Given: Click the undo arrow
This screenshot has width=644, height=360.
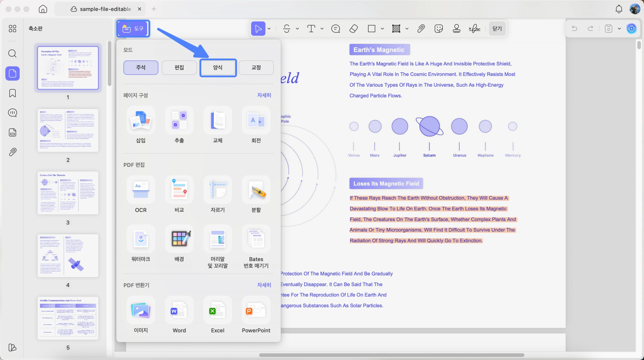Looking at the screenshot, I should click(x=574, y=29).
